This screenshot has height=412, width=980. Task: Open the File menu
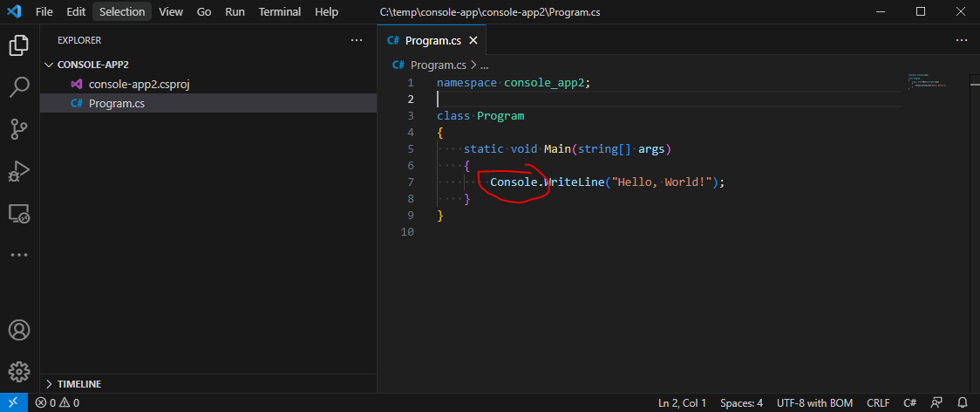tap(44, 11)
